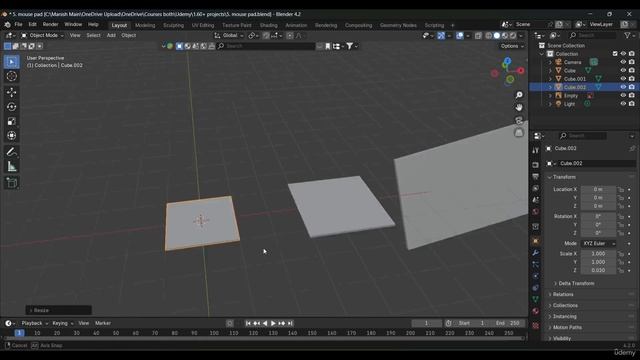Click the Cube.002 object name field
Screen dimensions: 640x360
pyautogui.click(x=596, y=163)
